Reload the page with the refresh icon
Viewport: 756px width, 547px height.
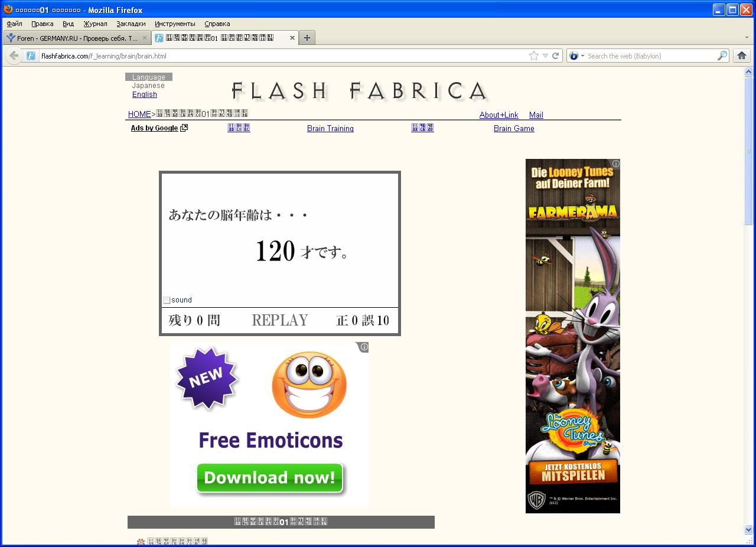click(555, 56)
